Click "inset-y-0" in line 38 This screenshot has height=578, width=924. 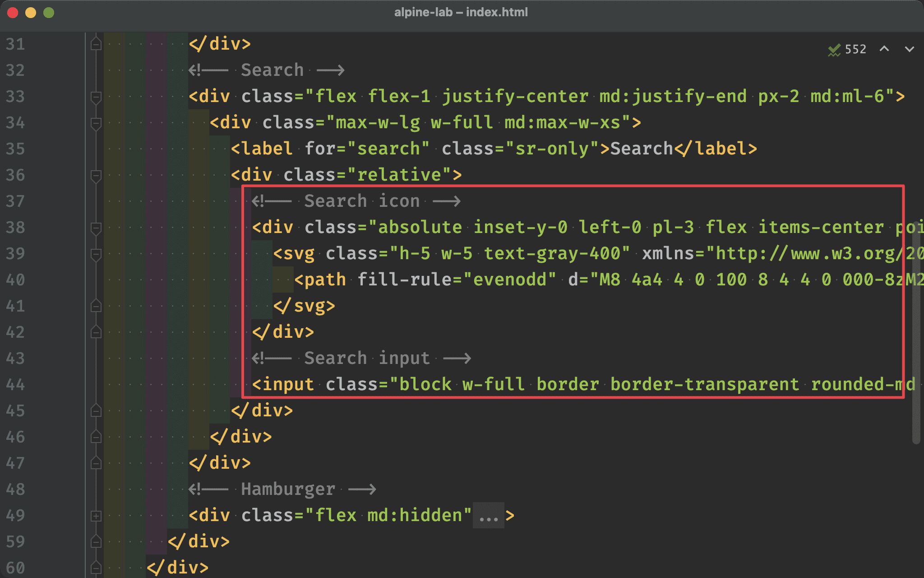point(521,228)
